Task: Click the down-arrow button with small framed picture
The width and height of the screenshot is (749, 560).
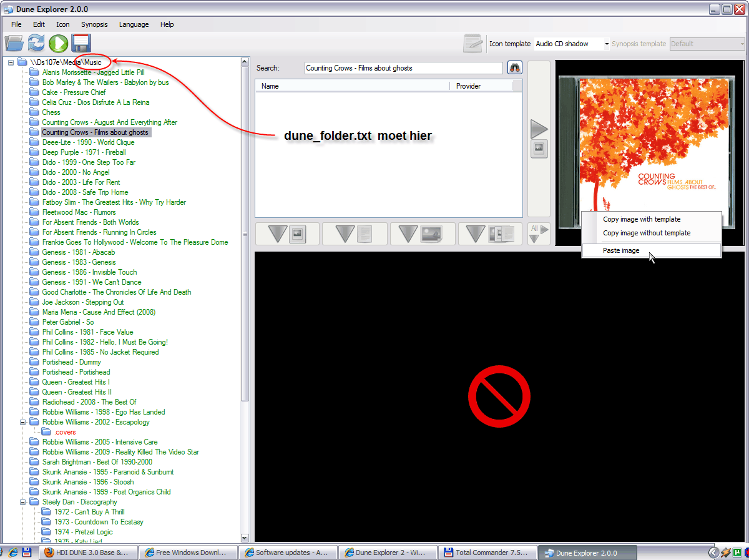Action: pos(287,233)
